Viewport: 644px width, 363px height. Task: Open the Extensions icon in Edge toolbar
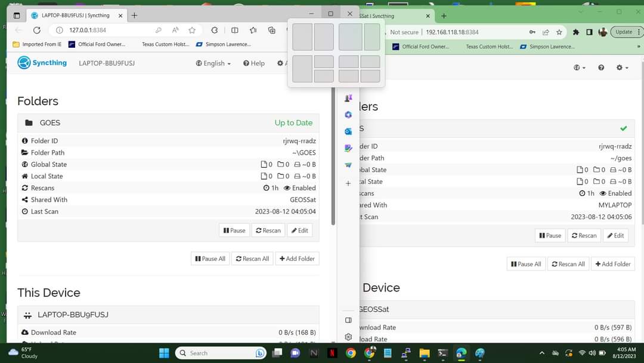coord(215,30)
